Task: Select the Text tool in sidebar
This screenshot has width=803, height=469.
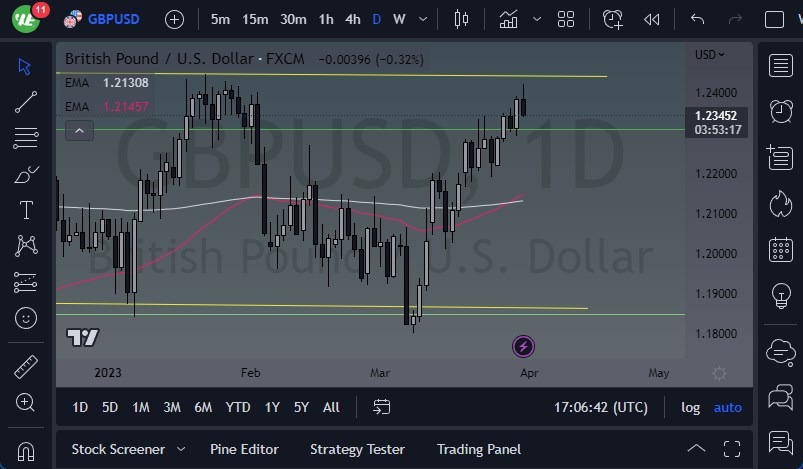Action: [26, 210]
